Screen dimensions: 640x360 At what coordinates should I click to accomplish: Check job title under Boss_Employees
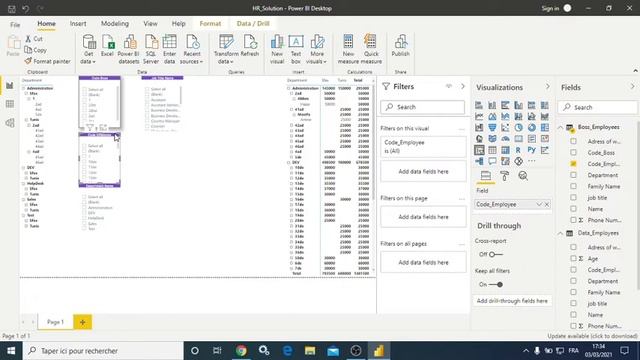pos(573,197)
